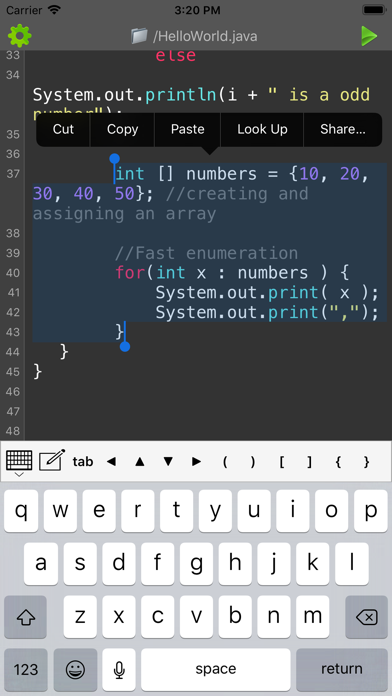
Task: Tap the f key
Action: click(x=157, y=564)
